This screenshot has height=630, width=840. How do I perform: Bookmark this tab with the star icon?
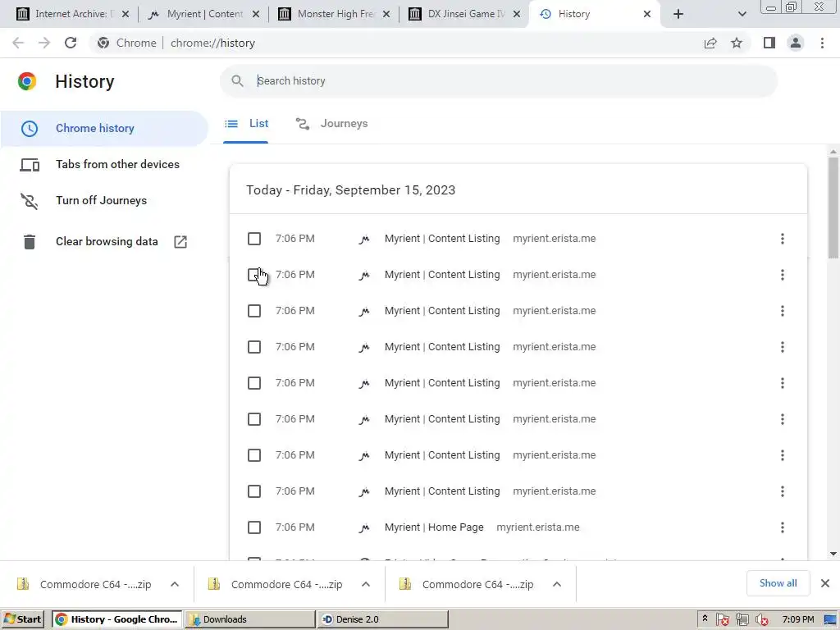pyautogui.click(x=737, y=43)
